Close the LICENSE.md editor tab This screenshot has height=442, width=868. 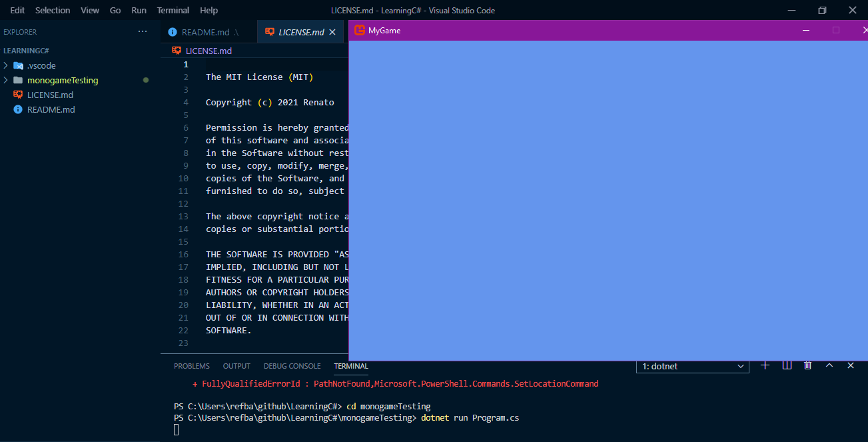pyautogui.click(x=332, y=31)
